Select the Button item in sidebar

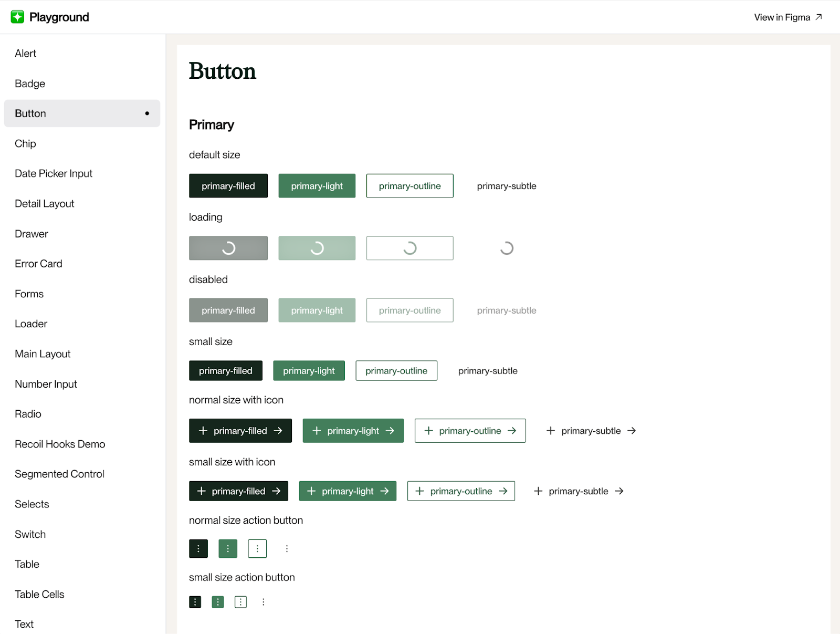click(x=82, y=113)
